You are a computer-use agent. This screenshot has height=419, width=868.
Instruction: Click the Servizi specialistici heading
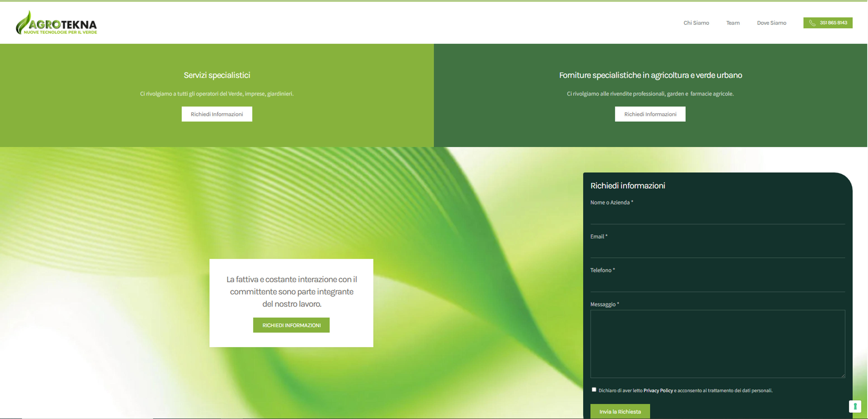(217, 75)
